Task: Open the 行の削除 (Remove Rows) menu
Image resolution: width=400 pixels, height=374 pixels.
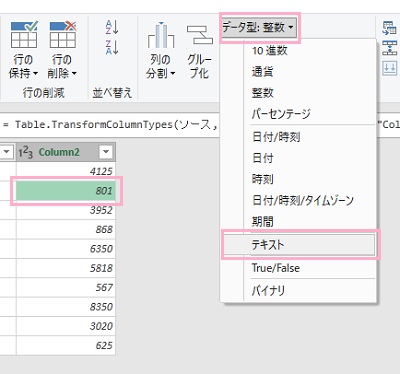Action: click(62, 50)
